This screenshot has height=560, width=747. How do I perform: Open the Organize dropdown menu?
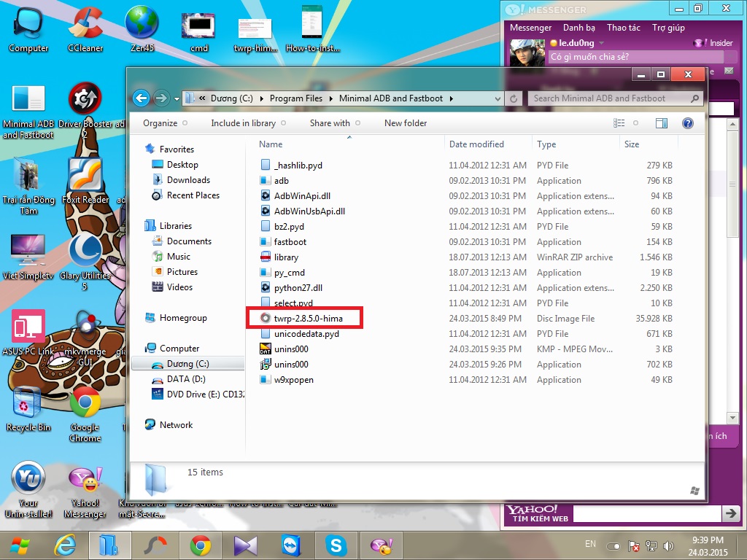pyautogui.click(x=165, y=122)
